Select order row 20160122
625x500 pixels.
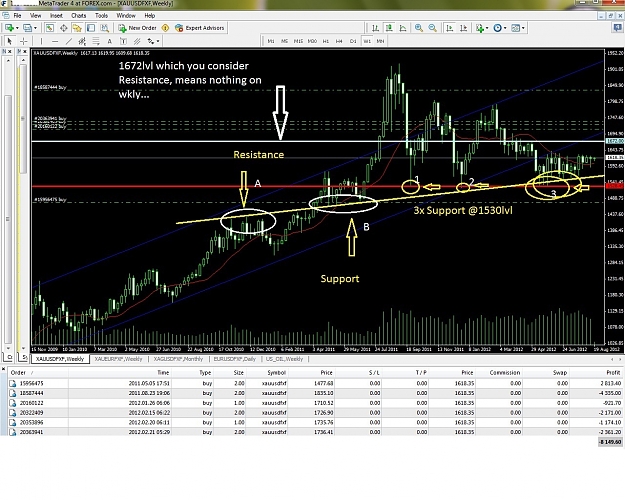(315, 403)
